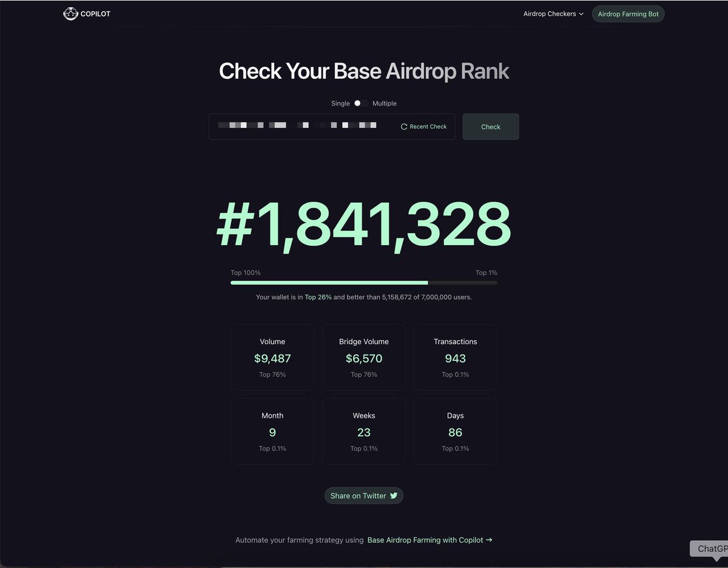728x568 pixels.
Task: Click the Copilot logo icon
Action: click(x=71, y=13)
